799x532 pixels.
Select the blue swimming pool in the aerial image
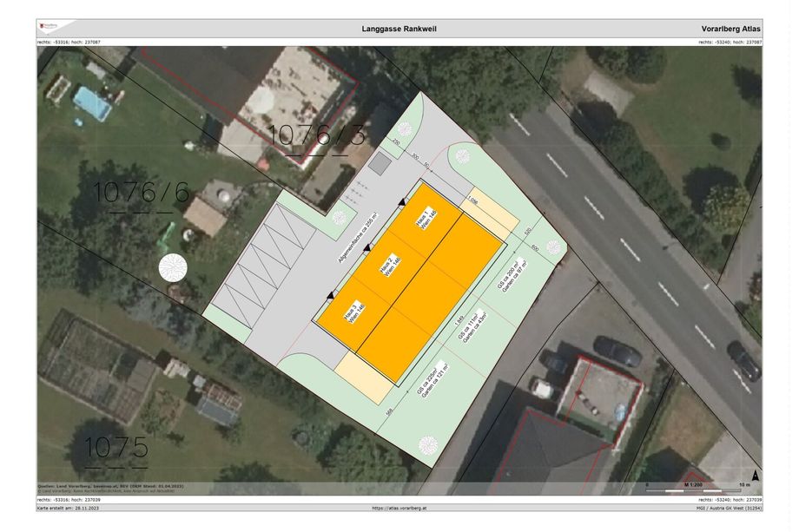92,103
